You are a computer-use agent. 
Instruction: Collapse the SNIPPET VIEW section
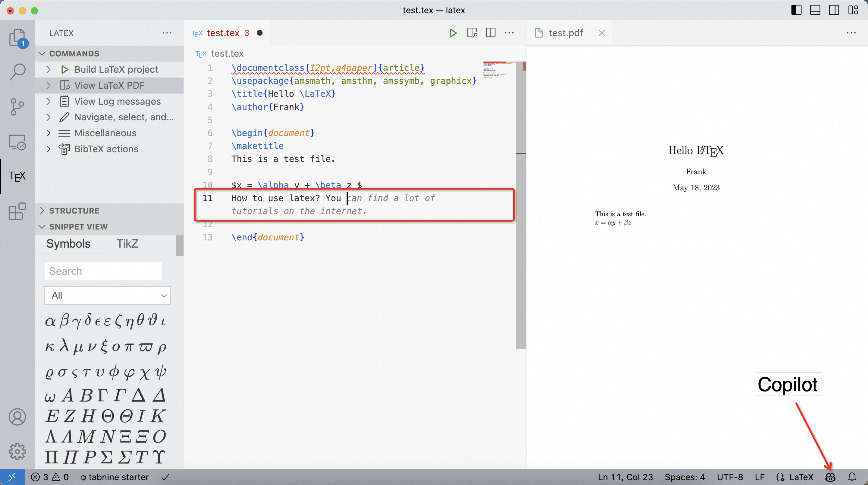[x=109, y=227]
